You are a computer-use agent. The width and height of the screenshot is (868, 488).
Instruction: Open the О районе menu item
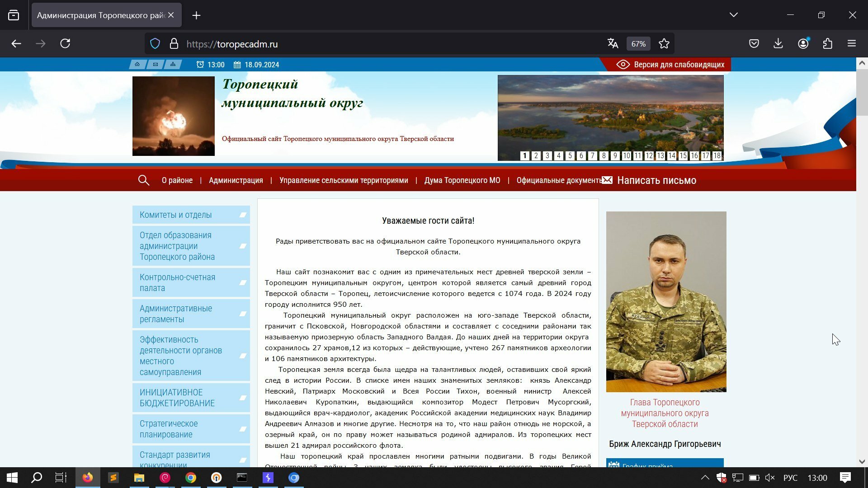pyautogui.click(x=177, y=180)
